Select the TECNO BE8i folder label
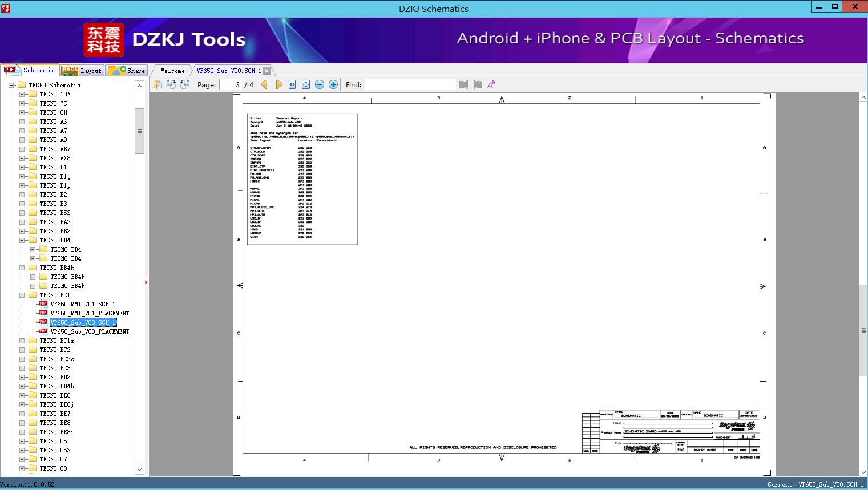 click(x=56, y=432)
